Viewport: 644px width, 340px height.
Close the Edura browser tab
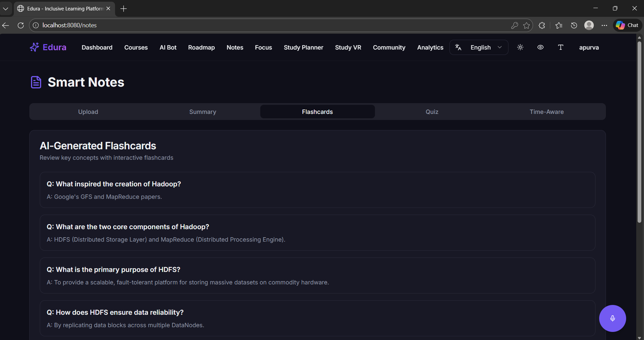click(108, 8)
